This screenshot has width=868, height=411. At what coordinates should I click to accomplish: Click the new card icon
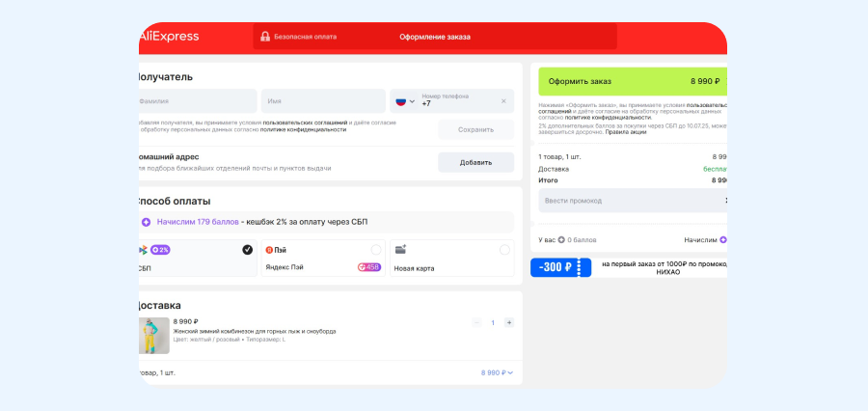pyautogui.click(x=401, y=250)
